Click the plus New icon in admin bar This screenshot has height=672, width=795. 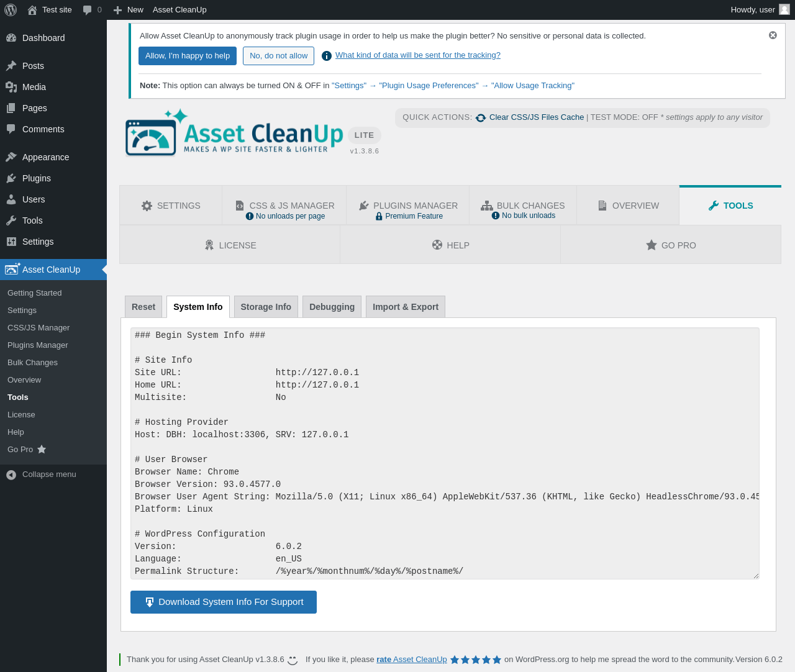point(117,10)
